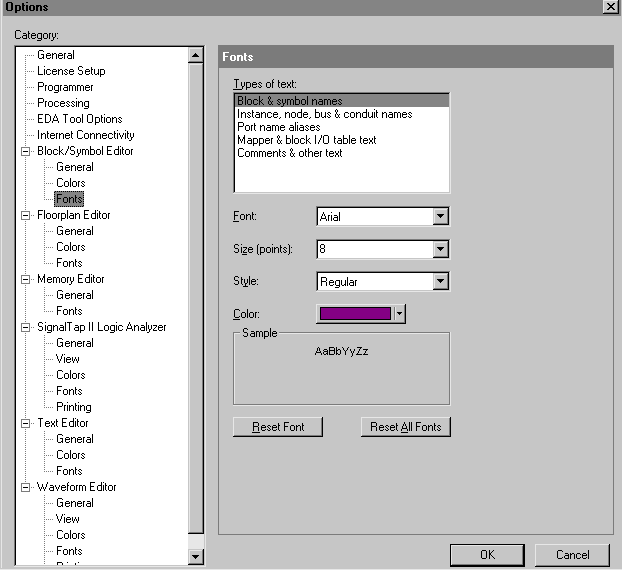Viewport: 622px width, 570px height.
Task: Confirm with the OK button
Action: coord(487,555)
